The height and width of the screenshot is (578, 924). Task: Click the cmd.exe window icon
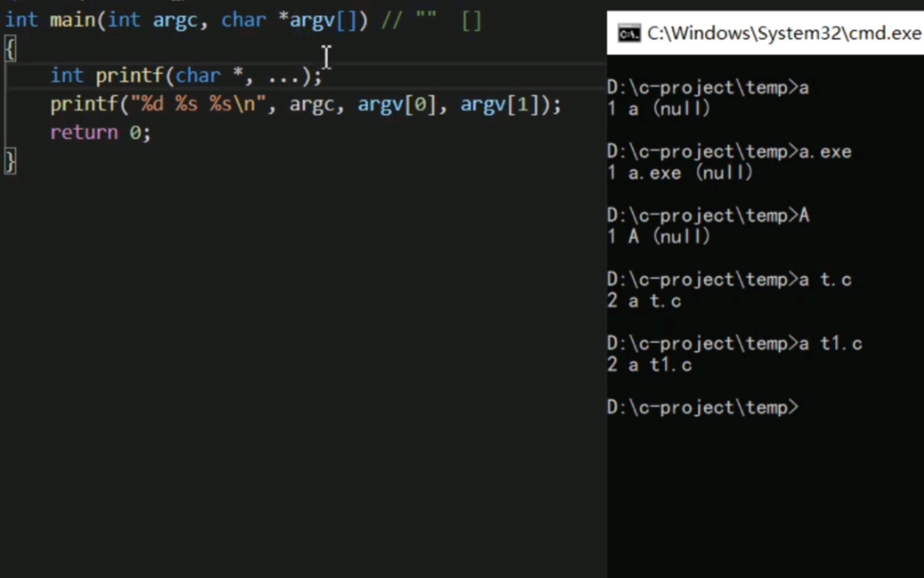click(x=629, y=34)
